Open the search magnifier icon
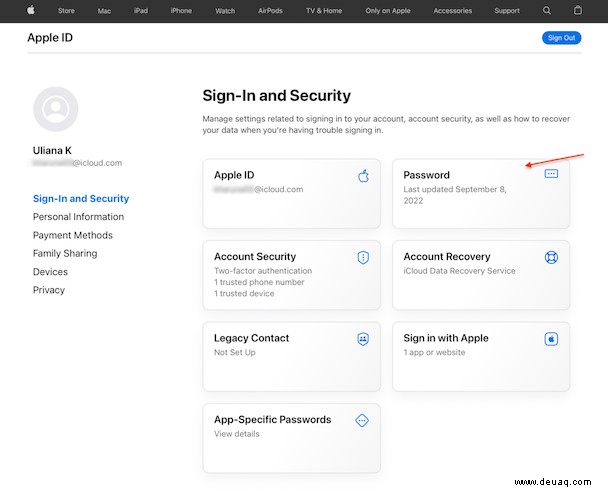Image resolution: width=608 pixels, height=491 pixels. pyautogui.click(x=546, y=10)
